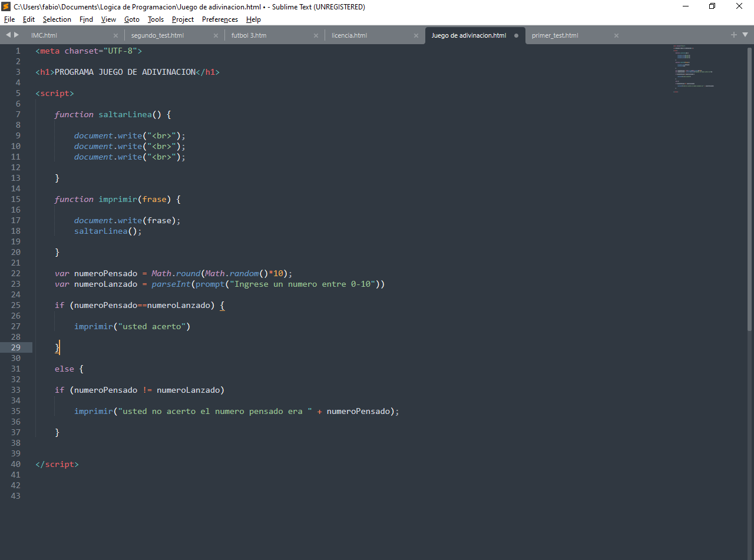Open the Tools menu

tap(156, 19)
